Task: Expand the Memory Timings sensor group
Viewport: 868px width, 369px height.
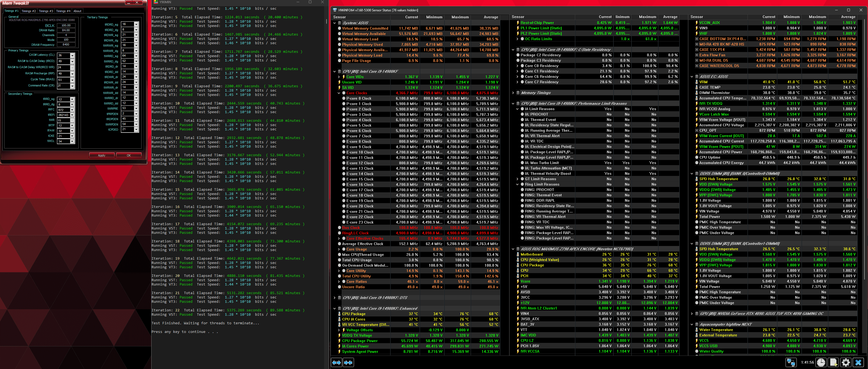Action: tap(513, 93)
